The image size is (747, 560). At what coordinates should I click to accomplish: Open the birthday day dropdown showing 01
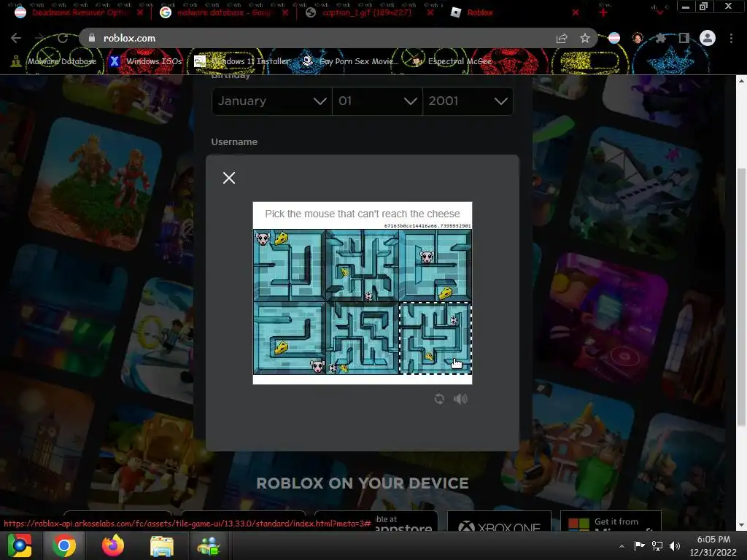point(377,101)
